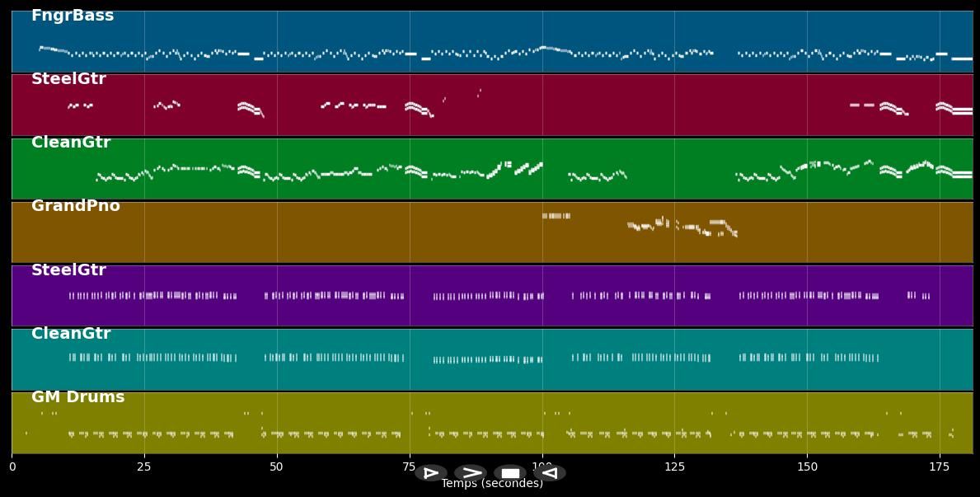This screenshot has width=980, height=497.
Task: Select the SteelGtr label on purple track
Action: pos(68,270)
